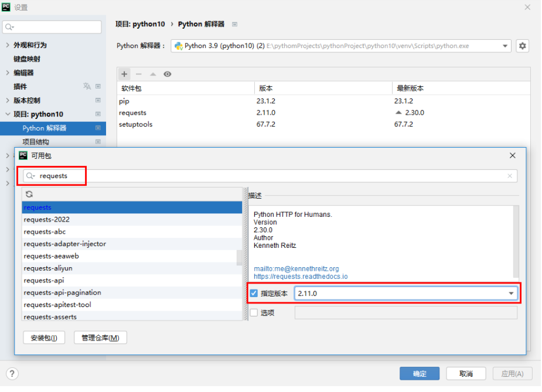The height and width of the screenshot is (392, 542).
Task: Open the requests.readthedocs.io link
Action: click(x=301, y=277)
